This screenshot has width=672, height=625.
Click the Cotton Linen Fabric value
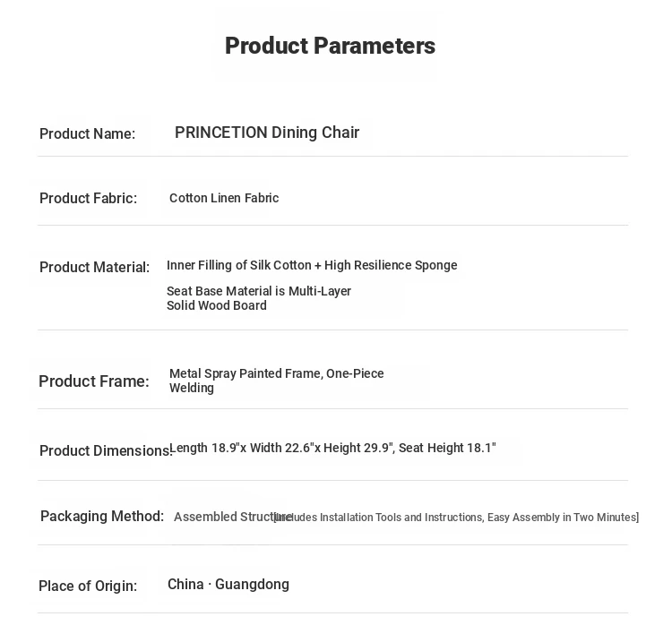[224, 198]
